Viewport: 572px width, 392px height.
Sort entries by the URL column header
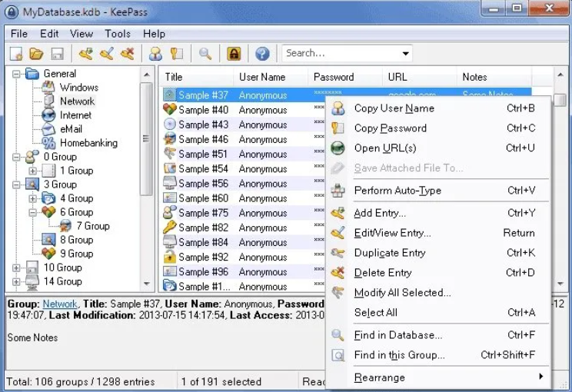pos(420,77)
